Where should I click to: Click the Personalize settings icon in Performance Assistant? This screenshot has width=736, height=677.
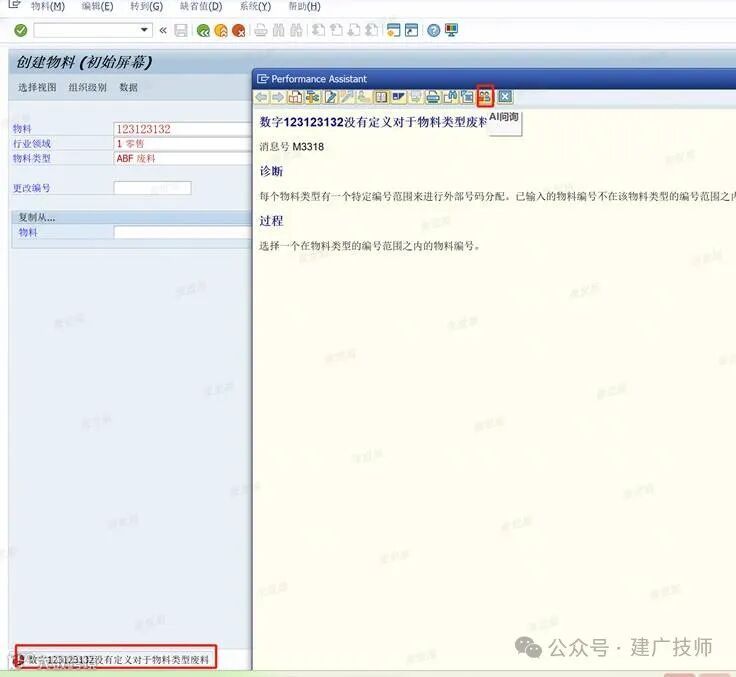click(x=467, y=97)
